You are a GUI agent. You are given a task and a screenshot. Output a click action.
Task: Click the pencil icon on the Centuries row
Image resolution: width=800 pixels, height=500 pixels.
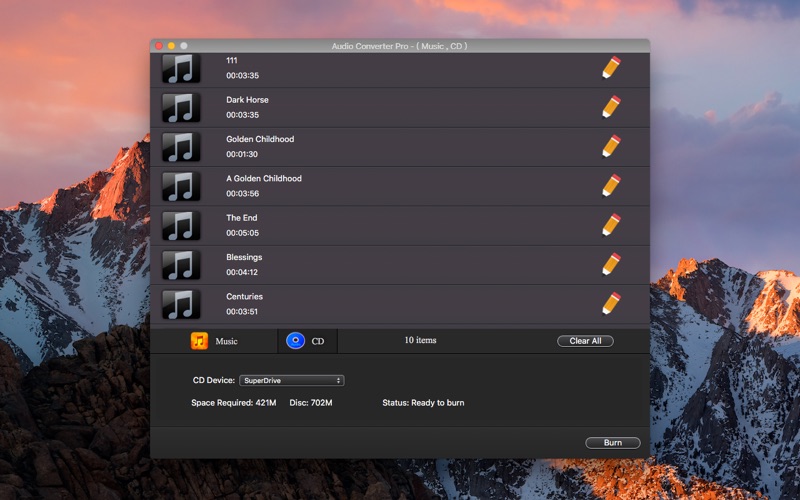(611, 304)
